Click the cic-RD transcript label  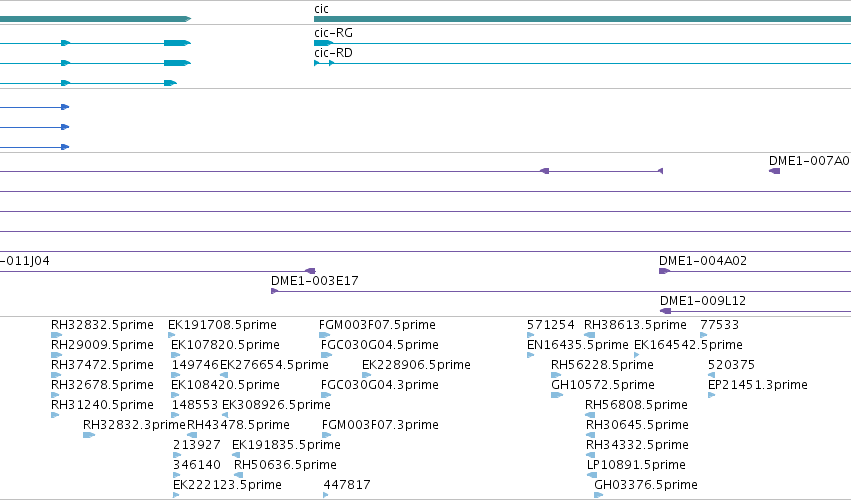coord(333,53)
